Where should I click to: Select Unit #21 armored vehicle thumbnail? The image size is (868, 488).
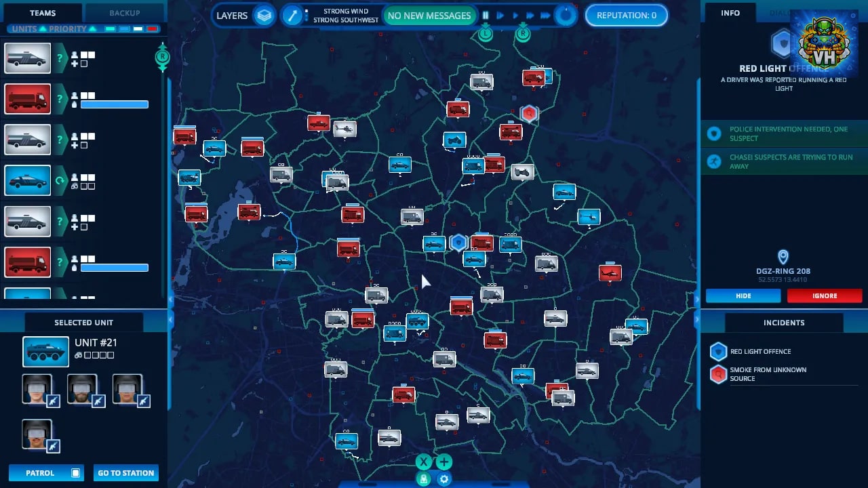46,351
